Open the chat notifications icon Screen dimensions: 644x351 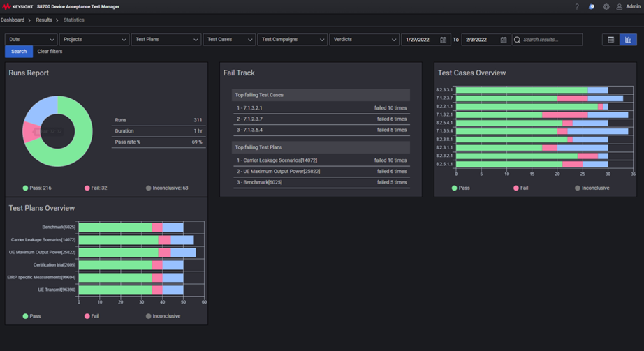coord(592,7)
